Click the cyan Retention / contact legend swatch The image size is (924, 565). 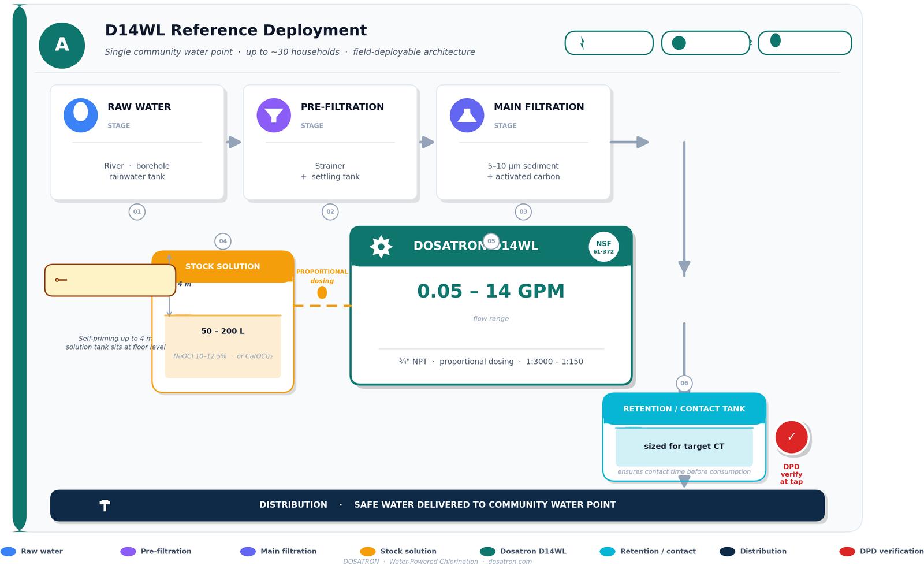[608, 552]
